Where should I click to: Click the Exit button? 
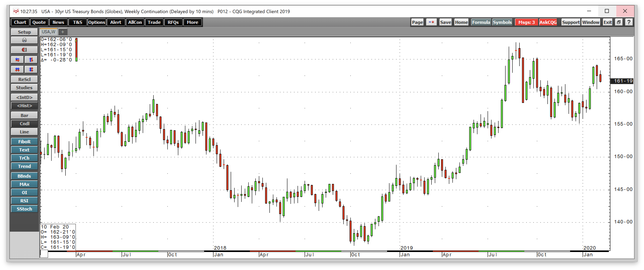[x=607, y=22]
